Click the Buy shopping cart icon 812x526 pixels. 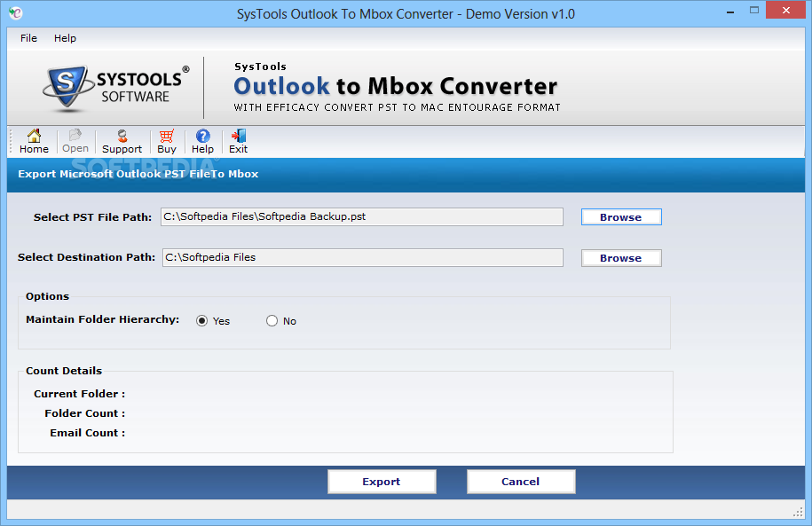(167, 141)
